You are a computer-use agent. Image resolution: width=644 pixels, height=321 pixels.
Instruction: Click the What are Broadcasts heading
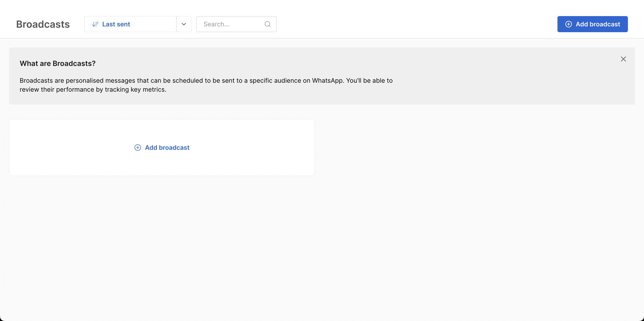(57, 63)
